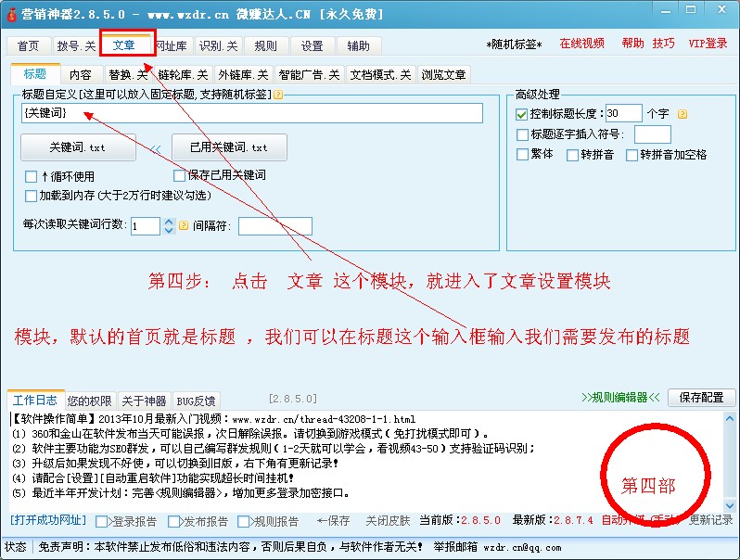Click the help icon beside keyword row count
Viewport: 740px width, 560px height.
(183, 225)
